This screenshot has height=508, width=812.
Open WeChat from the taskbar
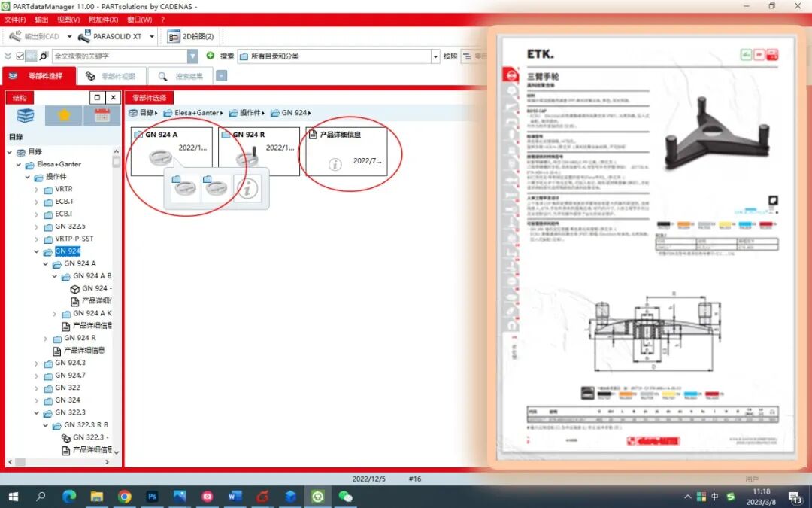point(345,497)
